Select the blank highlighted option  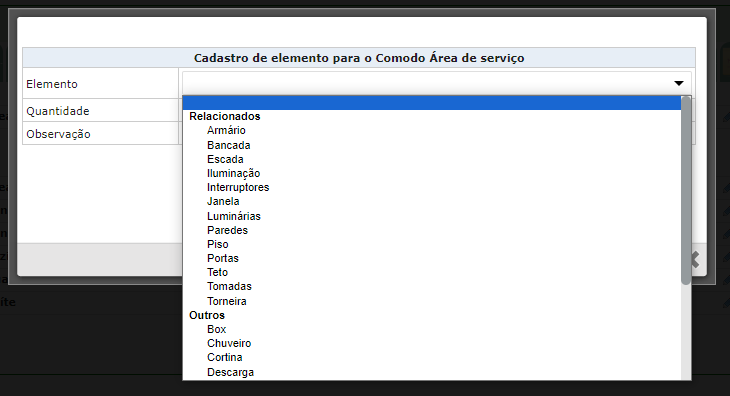coord(432,103)
